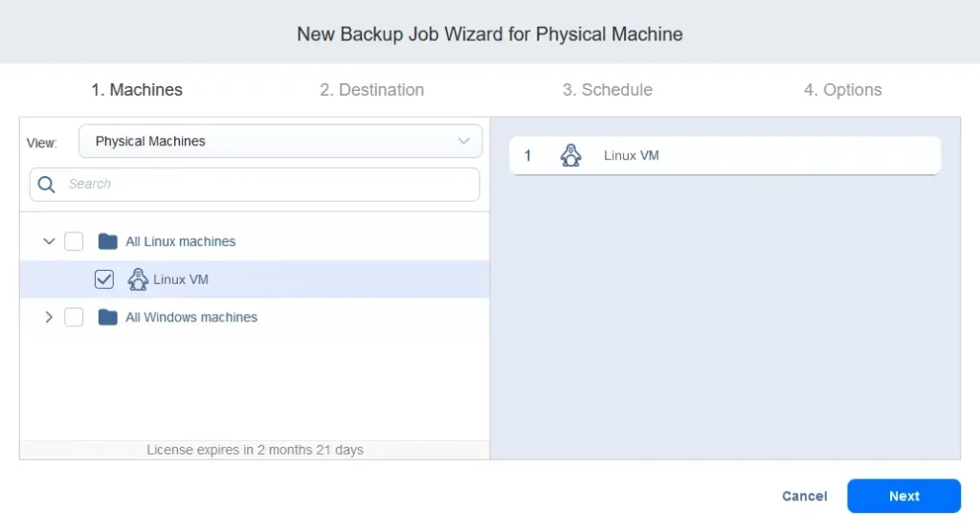
Task: Cancel the backup job wizard
Action: (804, 496)
